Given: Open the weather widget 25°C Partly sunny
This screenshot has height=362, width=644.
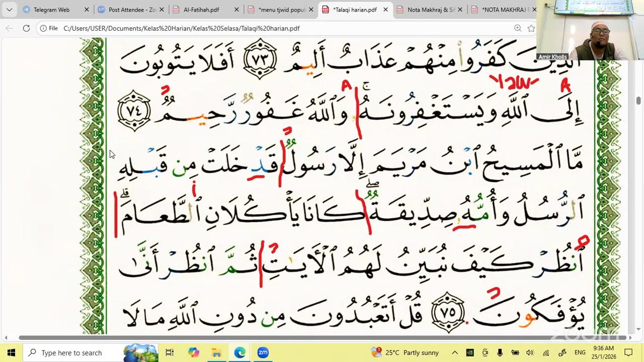Looking at the screenshot, I should point(405,352).
